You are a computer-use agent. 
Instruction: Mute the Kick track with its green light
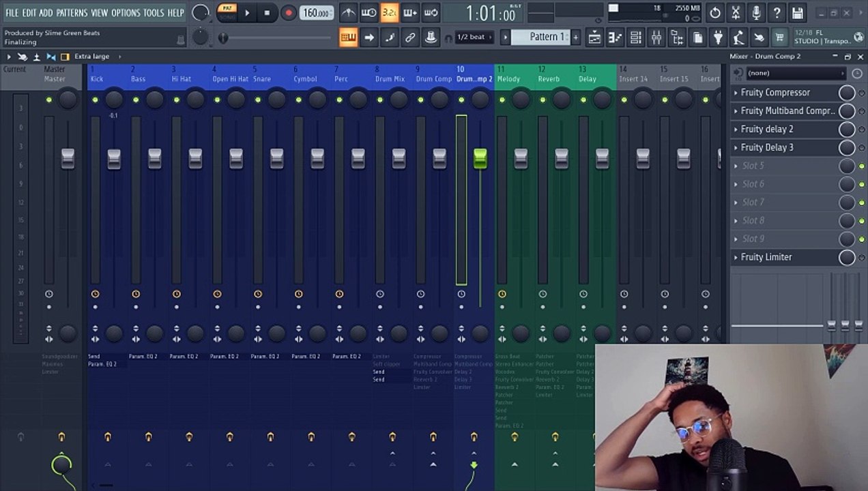[96, 100]
